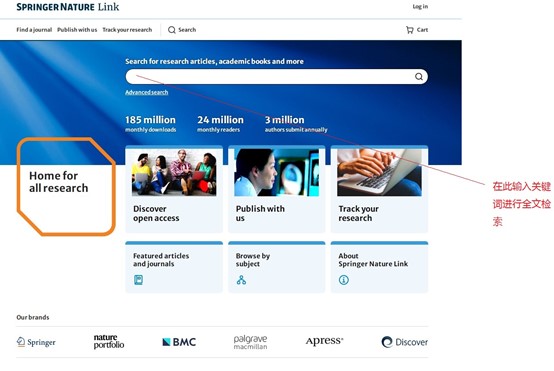Click the subject tree icon under Browse
The height and width of the screenshot is (371, 554).
tap(241, 280)
